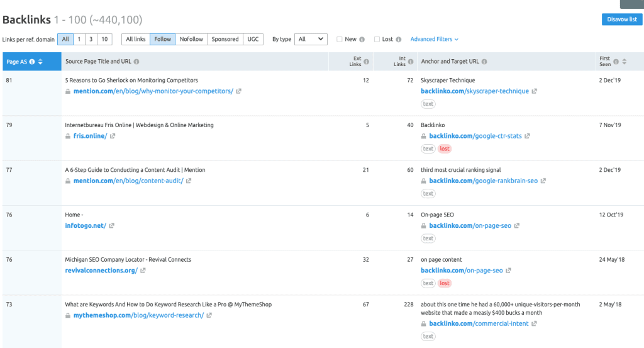Image resolution: width=644 pixels, height=348 pixels.
Task: Click first seen date '24 May'18'
Action: (x=611, y=260)
